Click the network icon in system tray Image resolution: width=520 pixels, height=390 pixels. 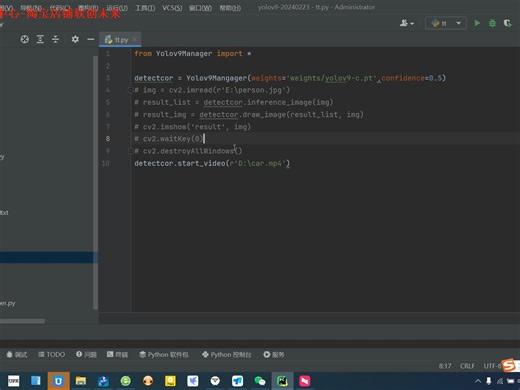pos(500,381)
